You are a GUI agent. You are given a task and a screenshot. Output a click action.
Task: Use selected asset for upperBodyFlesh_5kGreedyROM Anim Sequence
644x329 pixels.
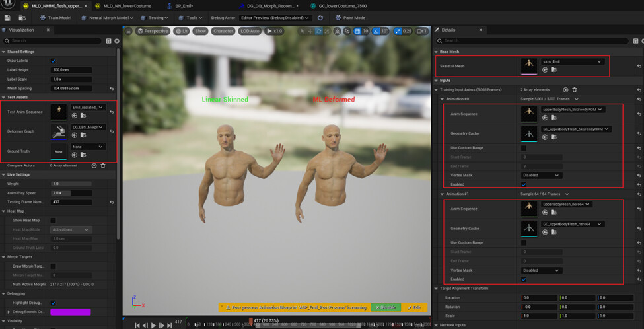pyautogui.click(x=546, y=118)
